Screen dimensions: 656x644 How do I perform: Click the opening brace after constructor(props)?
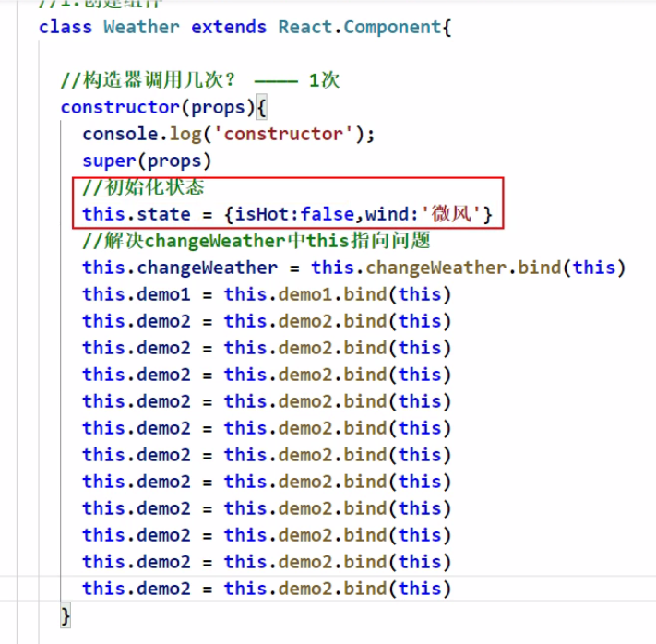pyautogui.click(x=261, y=108)
